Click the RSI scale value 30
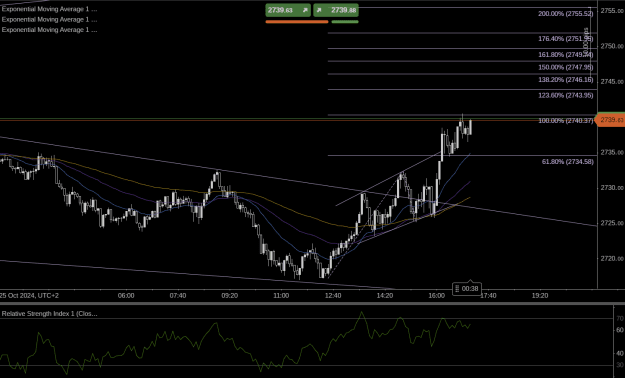Viewport: 625px width, 378px height. (x=620, y=365)
